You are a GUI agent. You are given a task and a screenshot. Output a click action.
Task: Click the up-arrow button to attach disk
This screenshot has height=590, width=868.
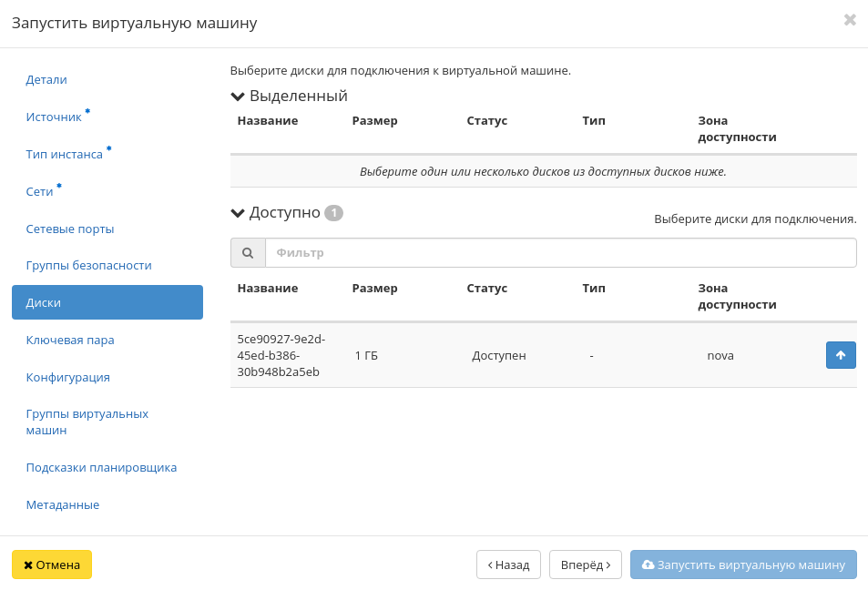[840, 355]
